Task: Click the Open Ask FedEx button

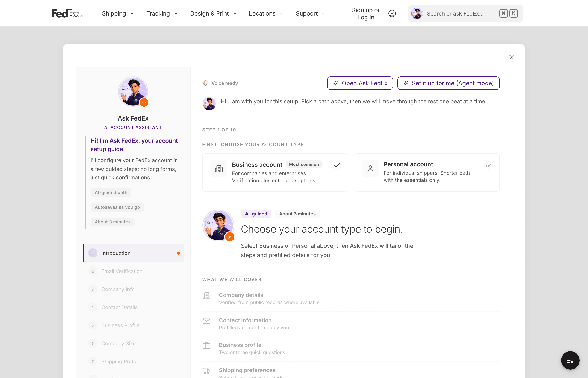Action: (x=360, y=83)
